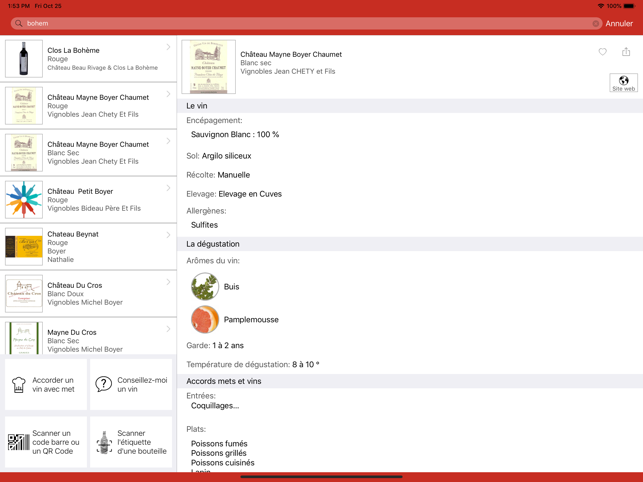Tap Poissons grillés dish entry
The height and width of the screenshot is (482, 643).
point(219,453)
